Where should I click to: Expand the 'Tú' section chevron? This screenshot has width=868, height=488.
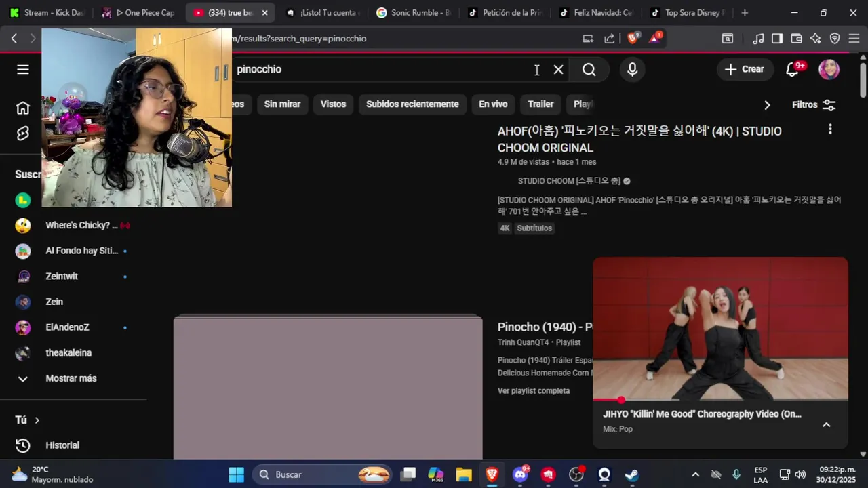(x=37, y=420)
